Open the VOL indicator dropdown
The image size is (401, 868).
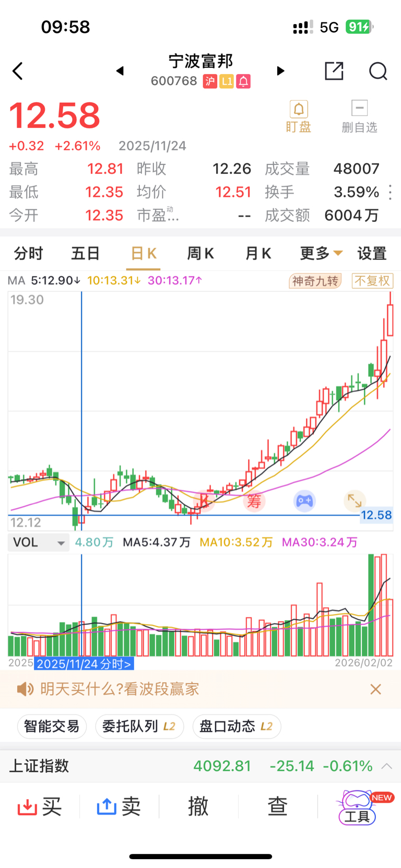(x=39, y=542)
